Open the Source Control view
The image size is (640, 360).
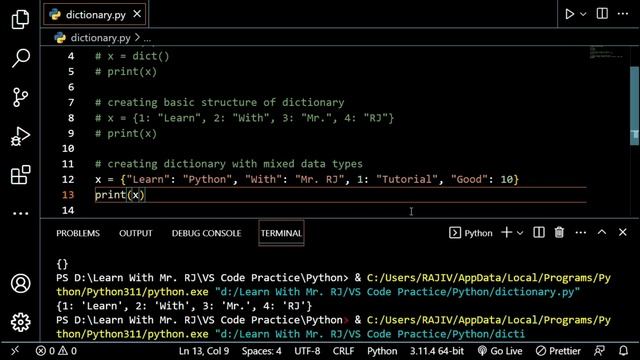coord(20,97)
